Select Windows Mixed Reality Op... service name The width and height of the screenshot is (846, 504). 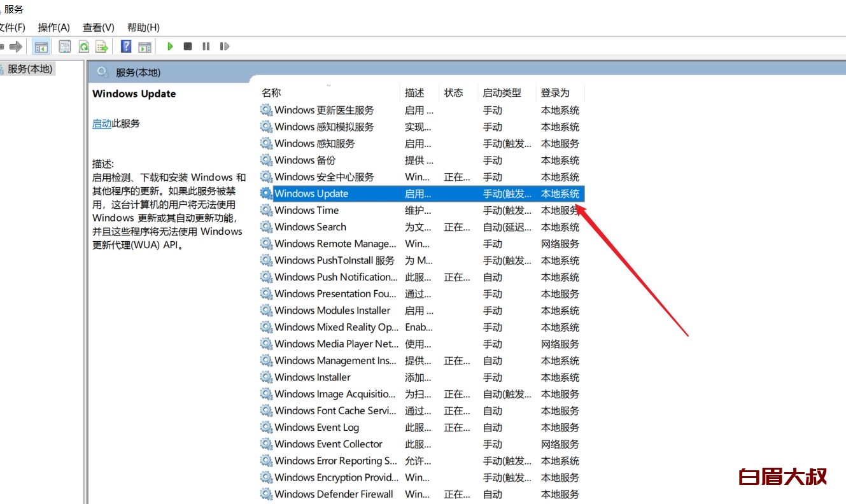(336, 327)
